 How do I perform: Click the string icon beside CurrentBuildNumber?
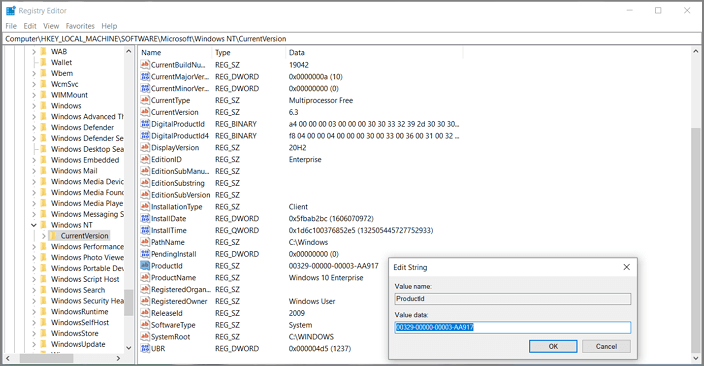click(x=145, y=65)
